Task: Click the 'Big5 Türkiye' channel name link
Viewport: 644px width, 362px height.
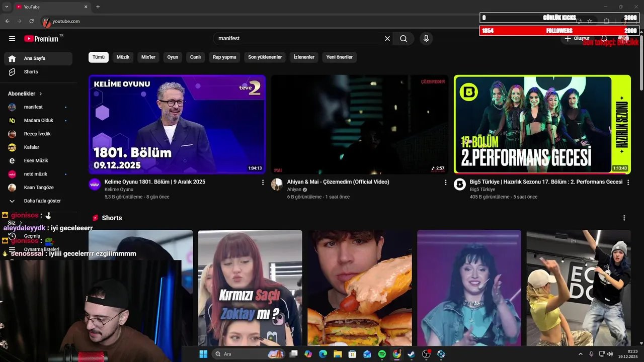Action: click(482, 190)
